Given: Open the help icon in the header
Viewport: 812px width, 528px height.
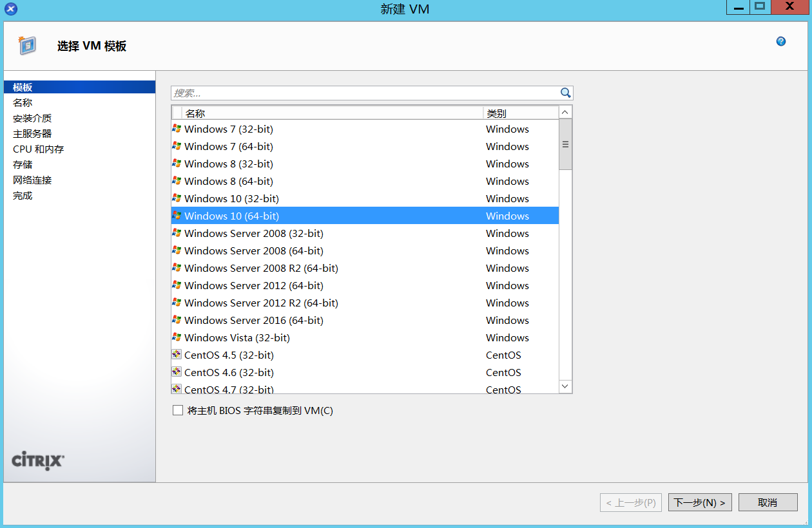Looking at the screenshot, I should tap(781, 41).
